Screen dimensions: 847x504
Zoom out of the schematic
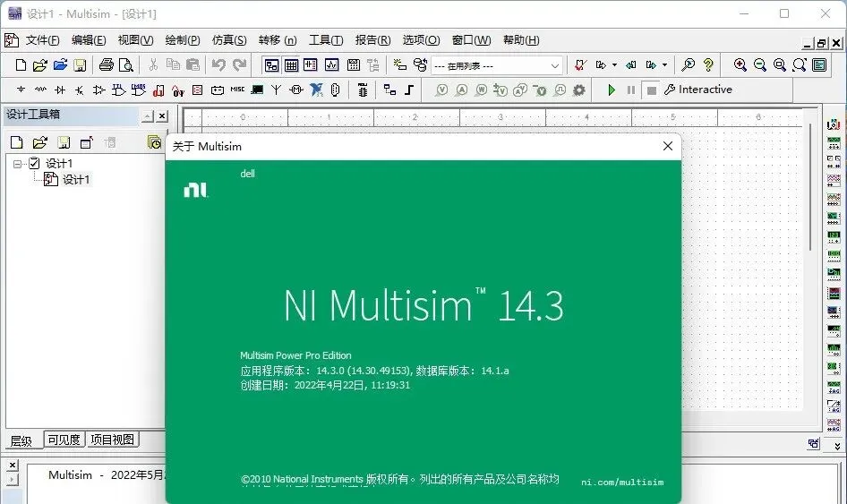pos(759,65)
